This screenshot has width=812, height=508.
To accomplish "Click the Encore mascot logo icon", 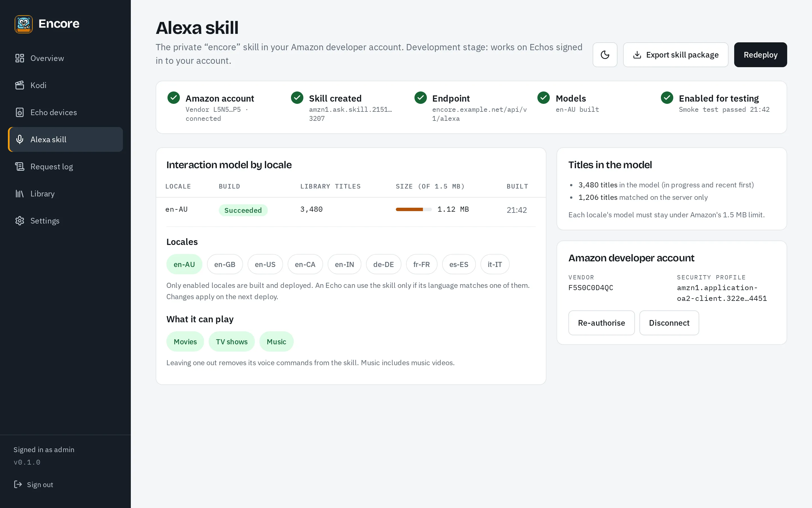I will coord(23,24).
